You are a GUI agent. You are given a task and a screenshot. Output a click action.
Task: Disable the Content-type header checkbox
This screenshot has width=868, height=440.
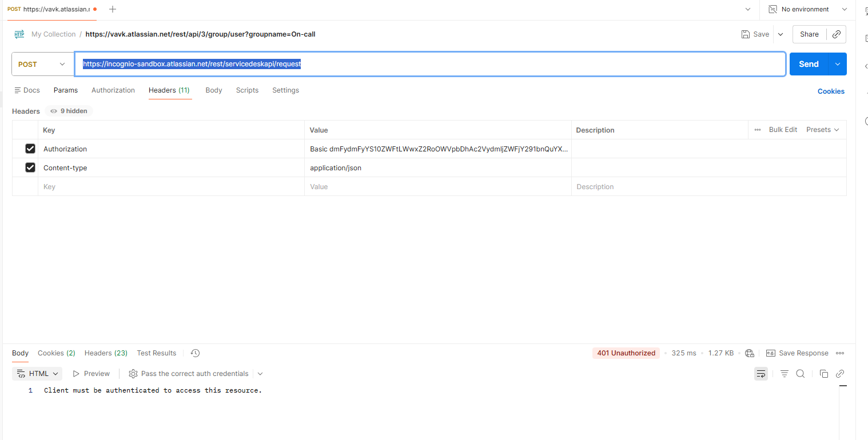[x=30, y=168]
